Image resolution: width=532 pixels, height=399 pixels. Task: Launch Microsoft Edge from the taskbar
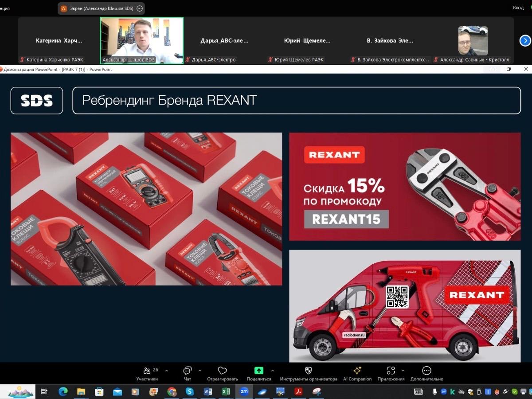(63, 391)
